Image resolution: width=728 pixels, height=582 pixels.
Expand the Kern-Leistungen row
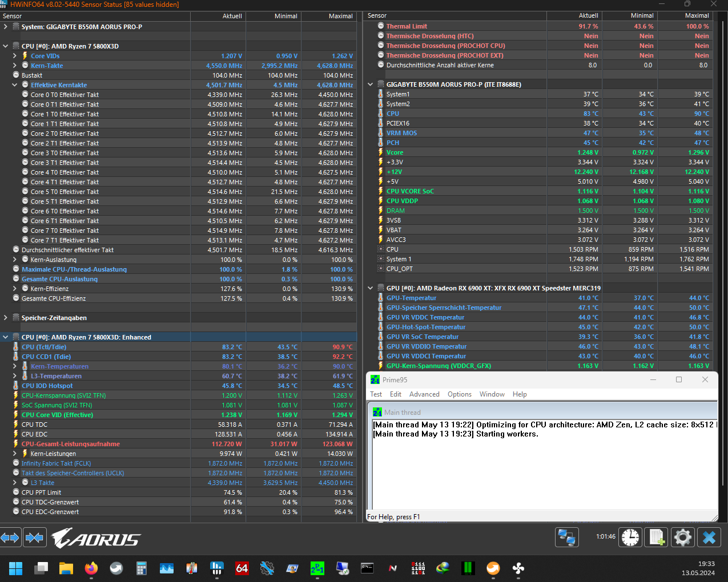pyautogui.click(x=15, y=454)
